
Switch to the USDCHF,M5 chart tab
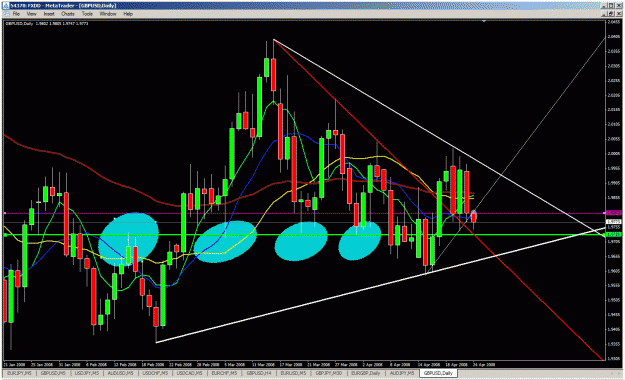(155, 373)
